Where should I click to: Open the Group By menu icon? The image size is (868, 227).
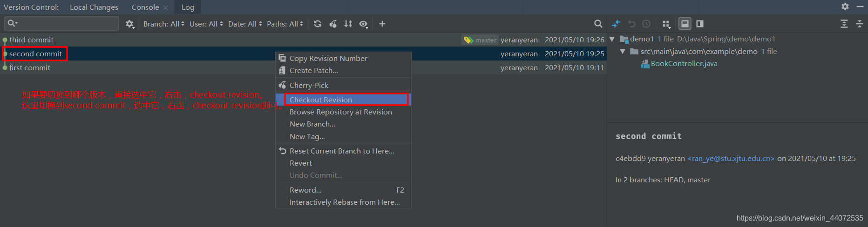point(666,24)
